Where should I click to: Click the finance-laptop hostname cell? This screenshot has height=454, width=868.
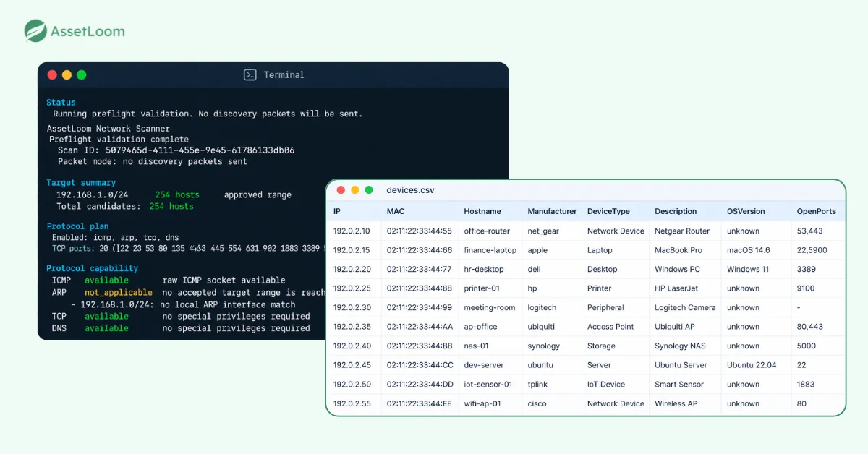coord(490,250)
